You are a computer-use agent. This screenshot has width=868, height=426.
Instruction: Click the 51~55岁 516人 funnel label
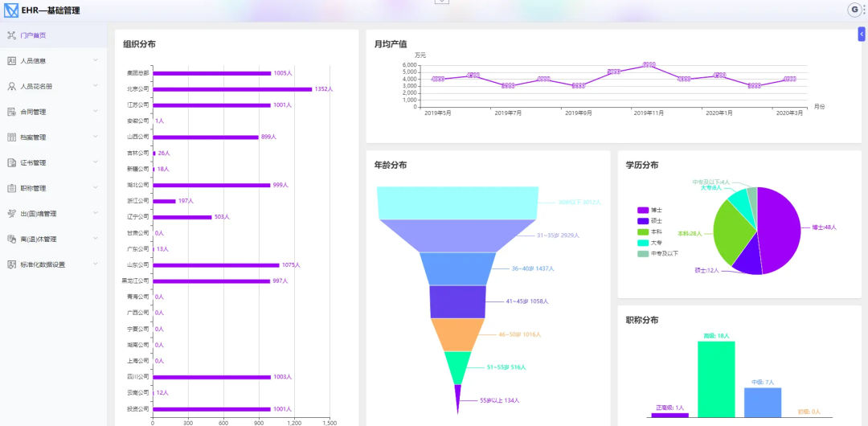click(x=506, y=367)
